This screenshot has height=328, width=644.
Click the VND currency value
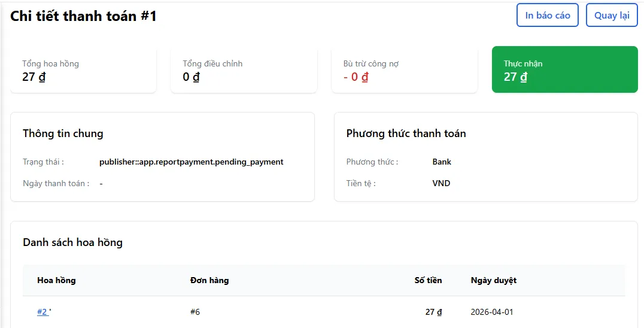tap(442, 183)
